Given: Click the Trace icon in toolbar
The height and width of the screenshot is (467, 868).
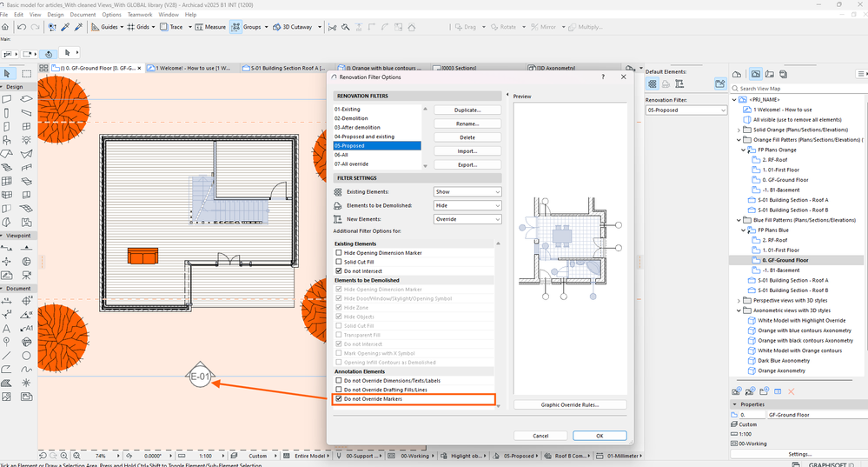Looking at the screenshot, I should coord(162,27).
